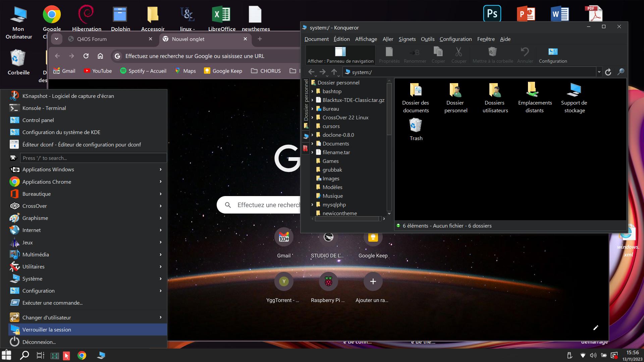Open the Spotify – Accueil bookmark
This screenshot has width=644, height=362.
click(143, 71)
